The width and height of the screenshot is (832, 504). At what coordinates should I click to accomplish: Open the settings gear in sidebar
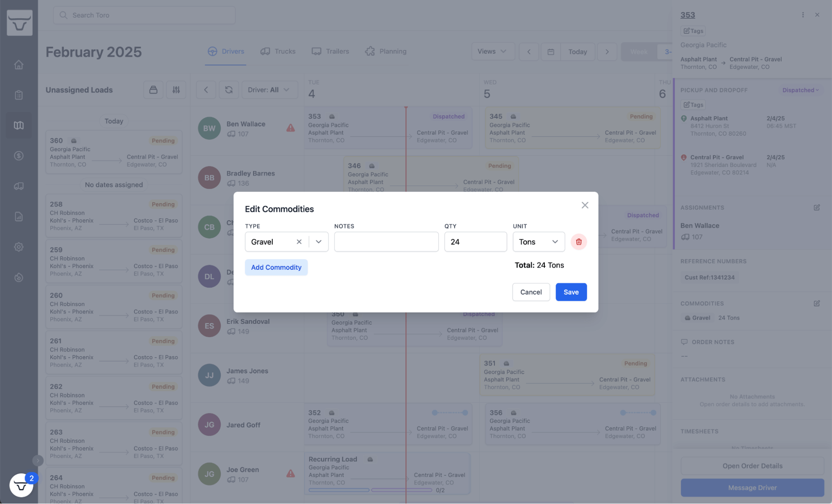[19, 247]
